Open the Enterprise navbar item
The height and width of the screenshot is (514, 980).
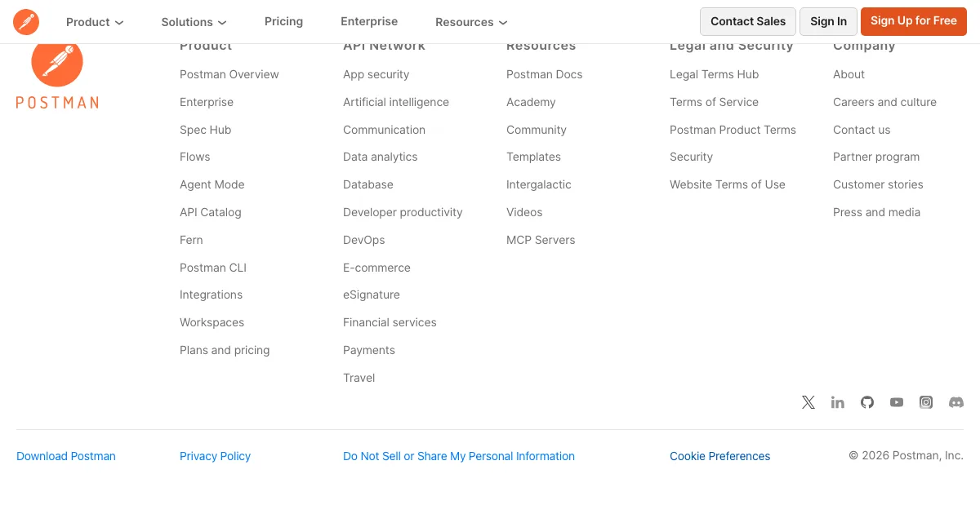click(369, 22)
